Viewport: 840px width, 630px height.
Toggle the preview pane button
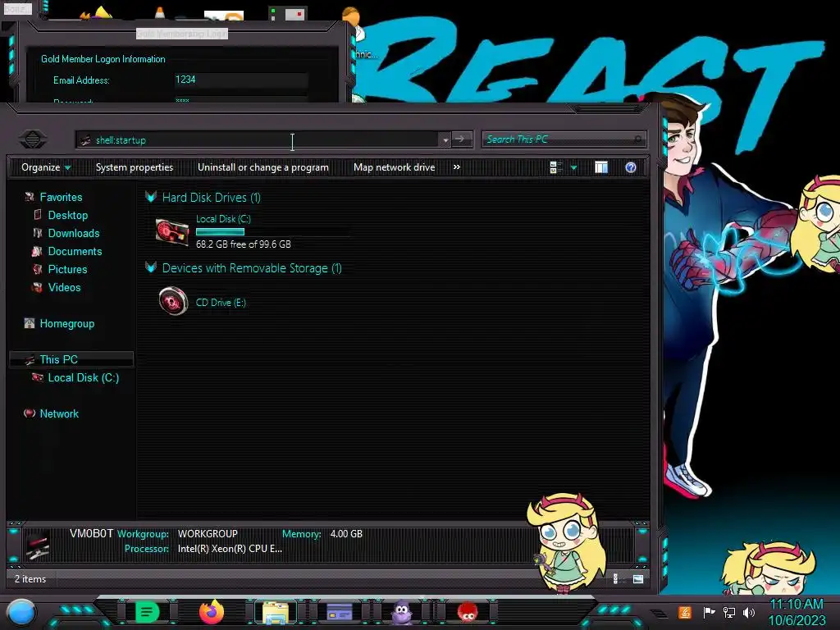pyautogui.click(x=601, y=167)
